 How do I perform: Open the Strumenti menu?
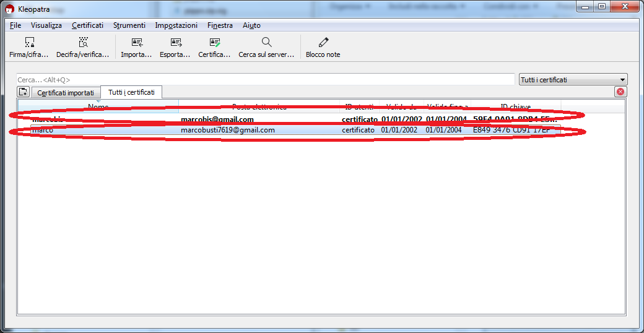click(129, 25)
